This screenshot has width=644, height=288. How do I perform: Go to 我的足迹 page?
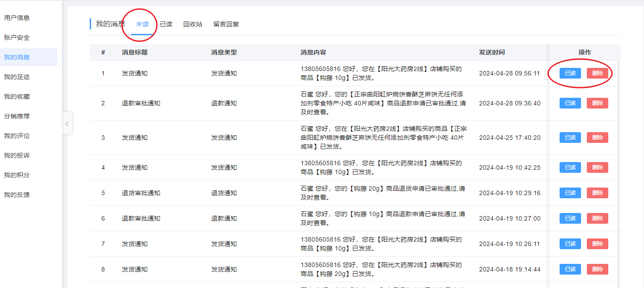click(x=17, y=77)
